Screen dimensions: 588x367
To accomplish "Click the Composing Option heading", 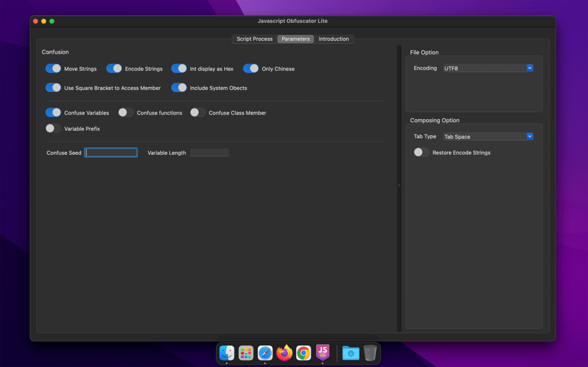I will pyautogui.click(x=435, y=120).
